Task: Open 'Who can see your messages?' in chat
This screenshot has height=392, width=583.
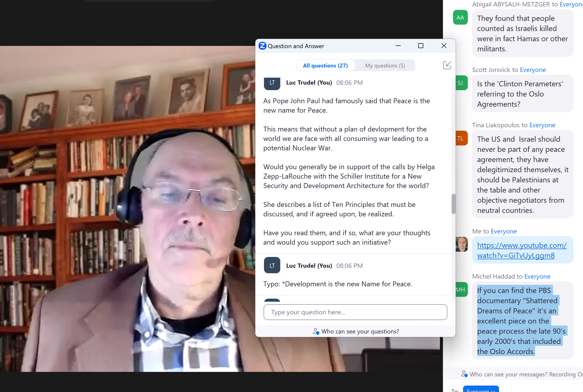Action: point(508,374)
